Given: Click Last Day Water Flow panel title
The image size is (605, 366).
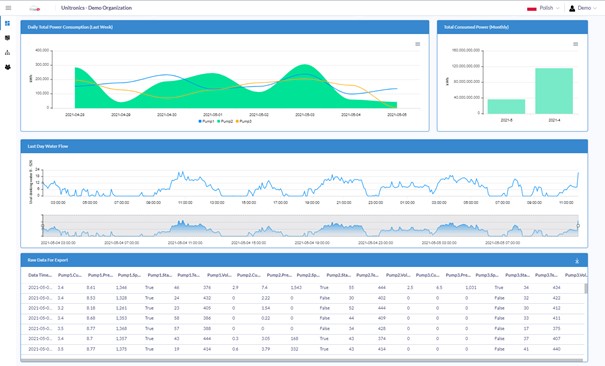Looking at the screenshot, I should tap(48, 146).
